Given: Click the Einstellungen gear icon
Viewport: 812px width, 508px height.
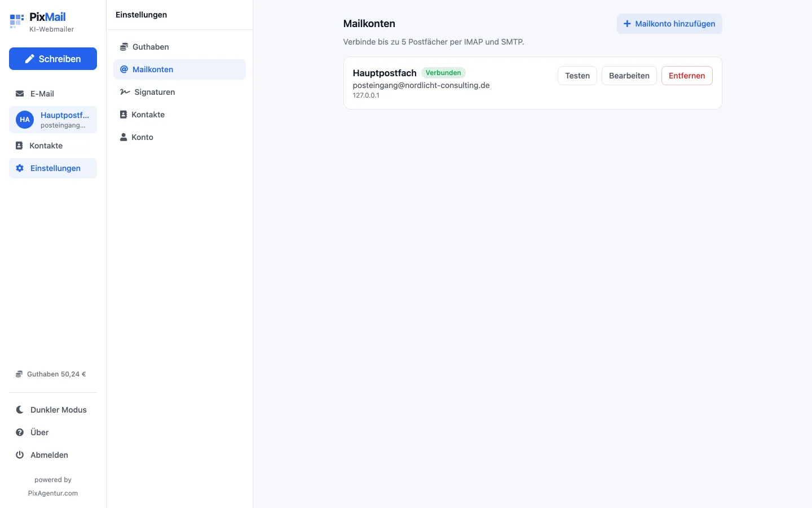Looking at the screenshot, I should pos(20,168).
